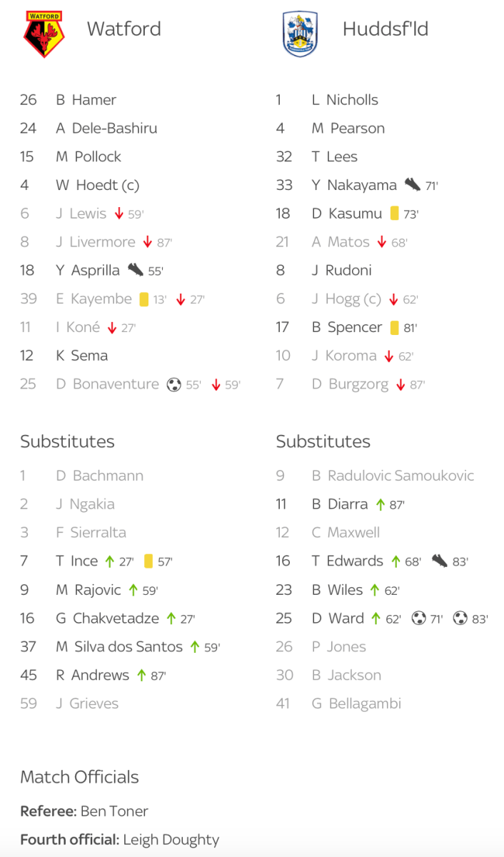Open player L Nicholls

(x=345, y=100)
